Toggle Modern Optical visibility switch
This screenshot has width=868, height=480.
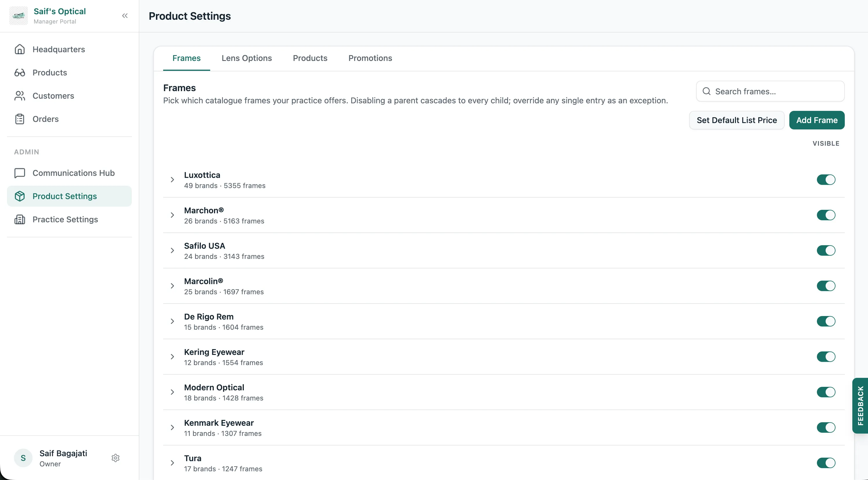pos(826,392)
